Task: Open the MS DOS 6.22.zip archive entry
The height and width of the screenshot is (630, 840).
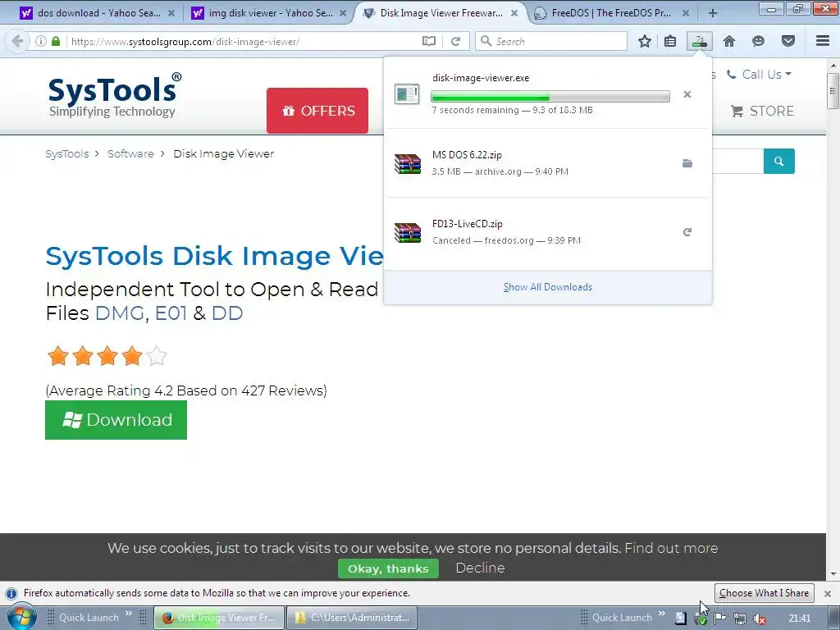Action: pyautogui.click(x=546, y=163)
